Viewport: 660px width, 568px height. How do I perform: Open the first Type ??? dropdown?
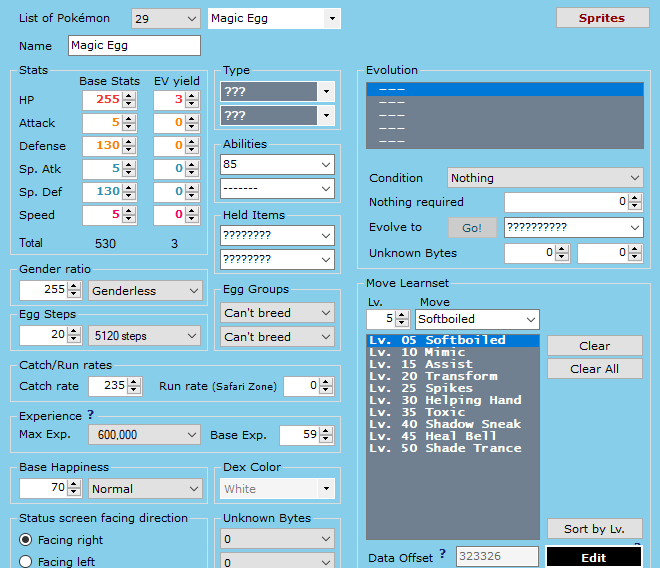click(277, 91)
